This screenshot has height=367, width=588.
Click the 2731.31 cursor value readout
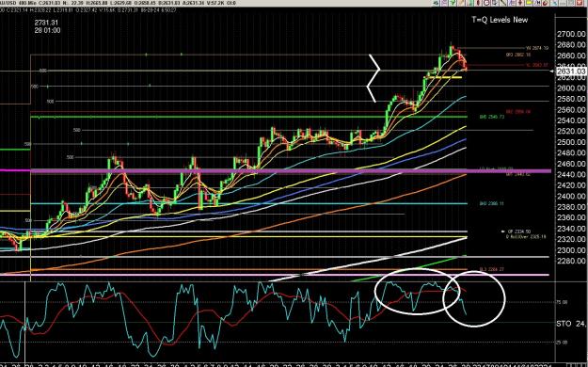point(46,23)
